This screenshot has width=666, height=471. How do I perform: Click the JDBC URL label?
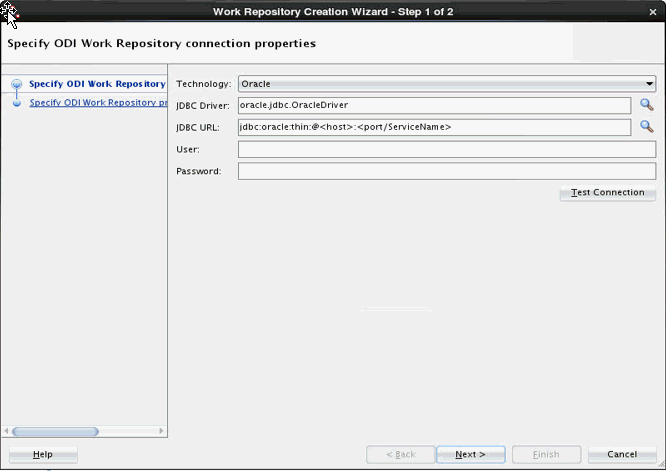click(x=198, y=127)
